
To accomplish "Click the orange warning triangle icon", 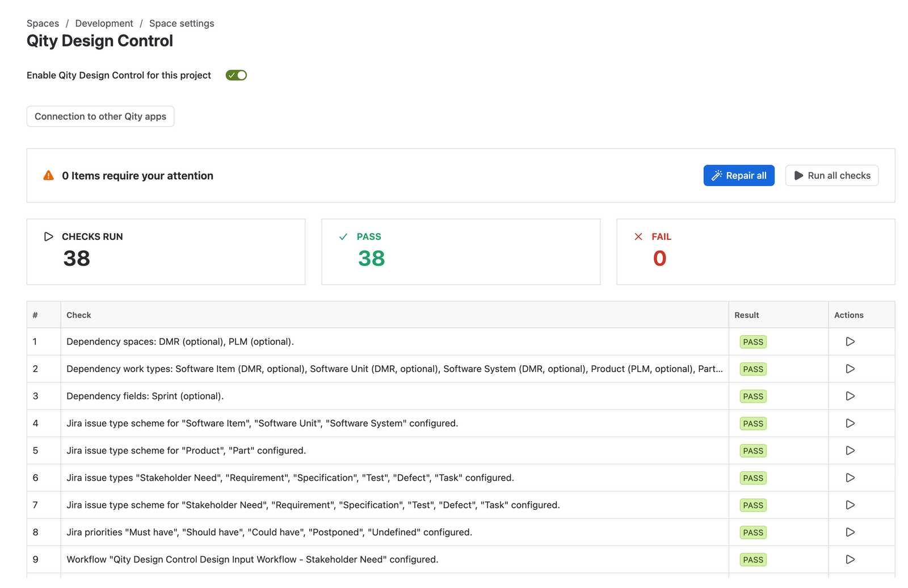I will tap(49, 176).
